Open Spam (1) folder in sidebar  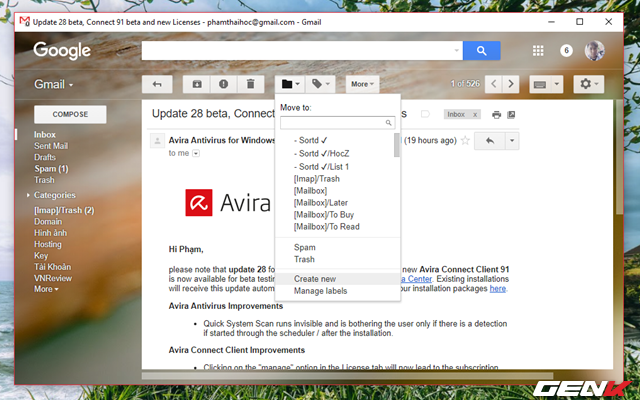point(51,169)
